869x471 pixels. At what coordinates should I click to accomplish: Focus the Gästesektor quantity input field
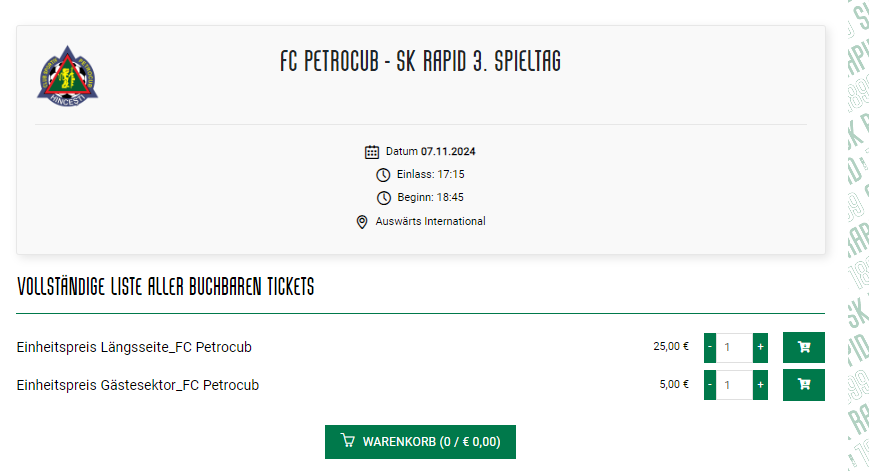734,385
